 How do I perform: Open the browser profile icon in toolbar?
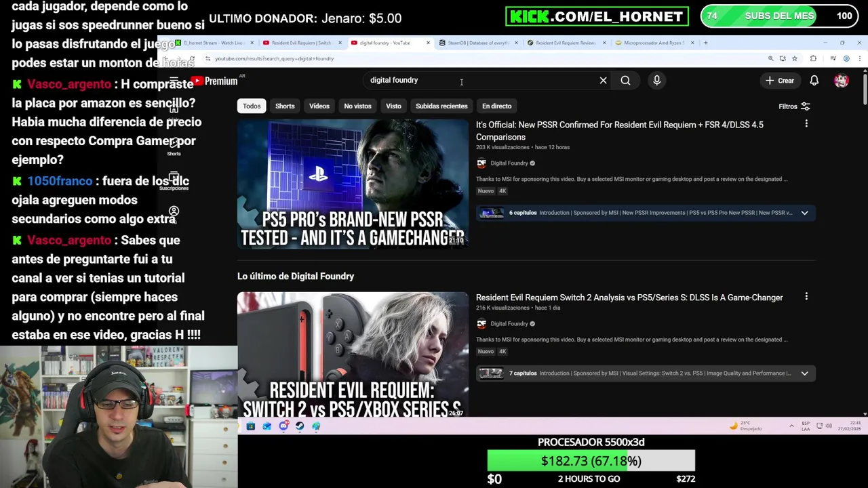846,59
